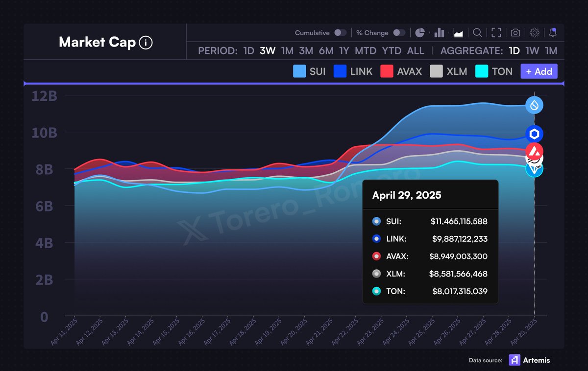The height and width of the screenshot is (371, 588).
Task: Click the Market Cap info icon
Action: coord(146,43)
